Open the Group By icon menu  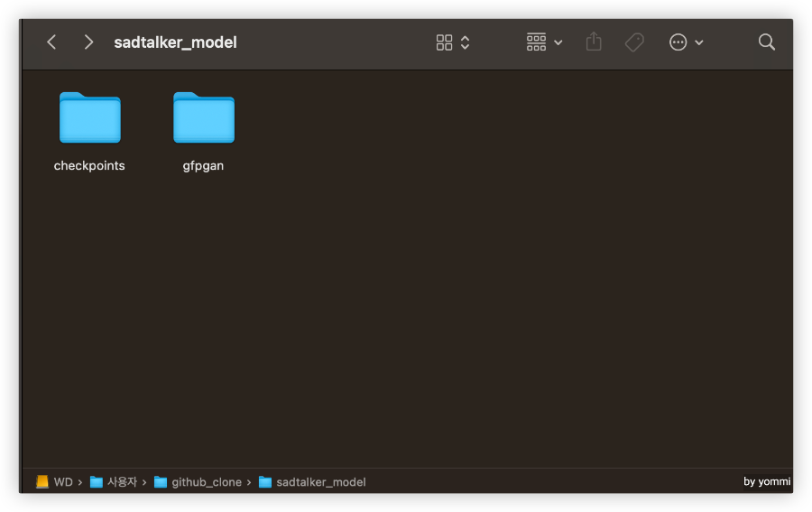536,42
